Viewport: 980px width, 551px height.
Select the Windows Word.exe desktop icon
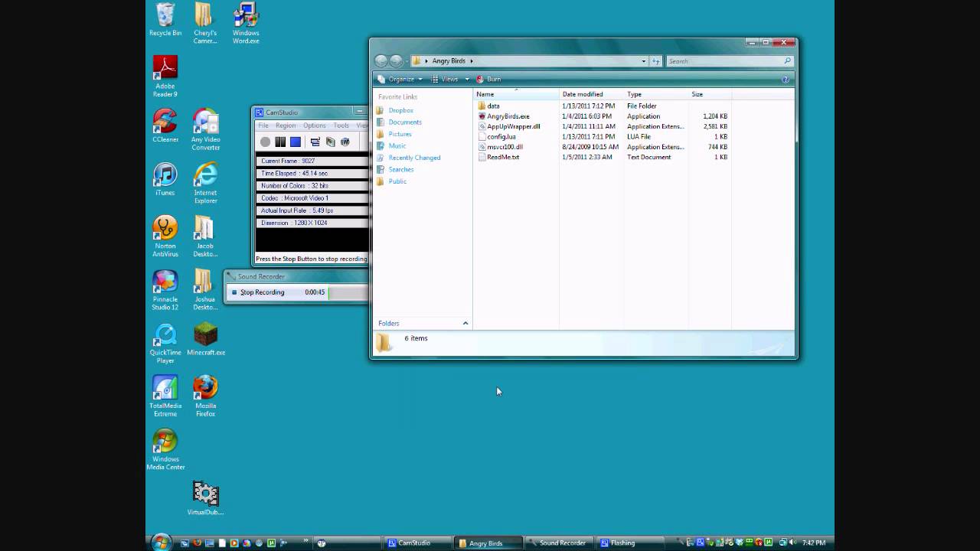click(x=246, y=23)
